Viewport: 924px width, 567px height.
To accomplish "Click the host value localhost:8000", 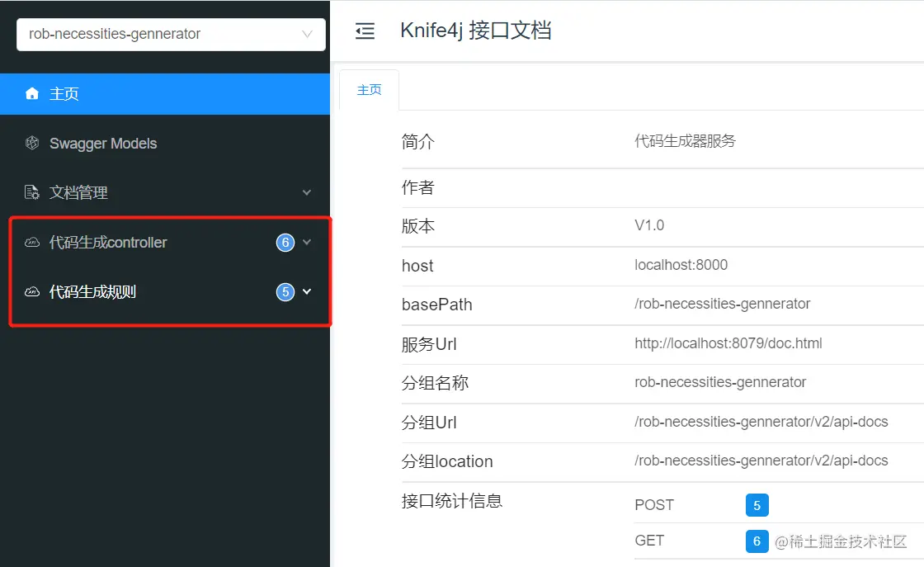I will tap(681, 265).
